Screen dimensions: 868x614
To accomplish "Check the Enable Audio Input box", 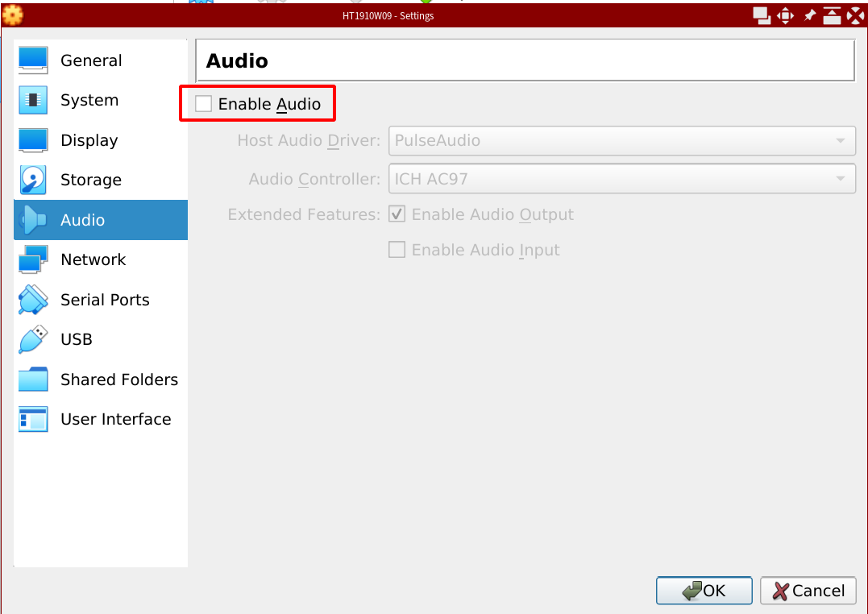I will coord(397,250).
